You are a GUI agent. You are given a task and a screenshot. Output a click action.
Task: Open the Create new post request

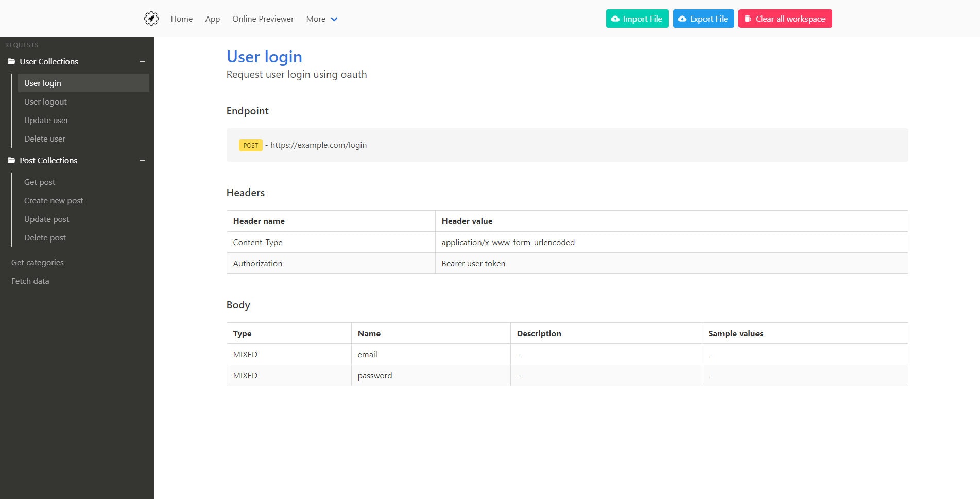pyautogui.click(x=54, y=200)
